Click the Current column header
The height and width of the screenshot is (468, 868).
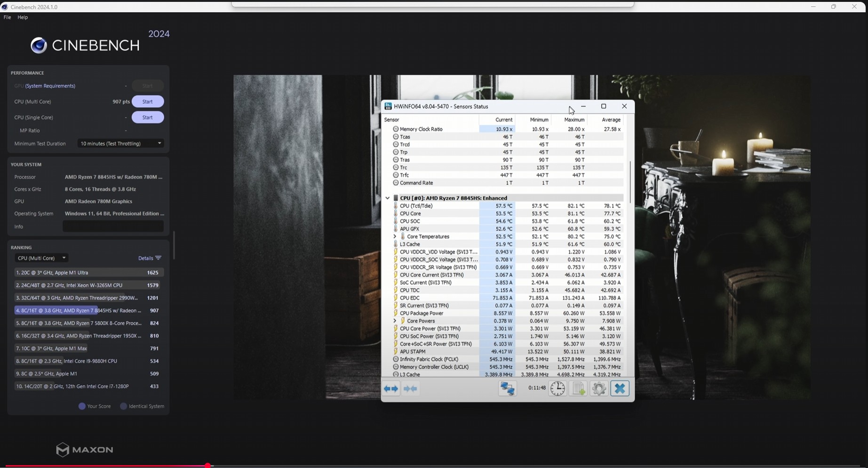pyautogui.click(x=497, y=120)
